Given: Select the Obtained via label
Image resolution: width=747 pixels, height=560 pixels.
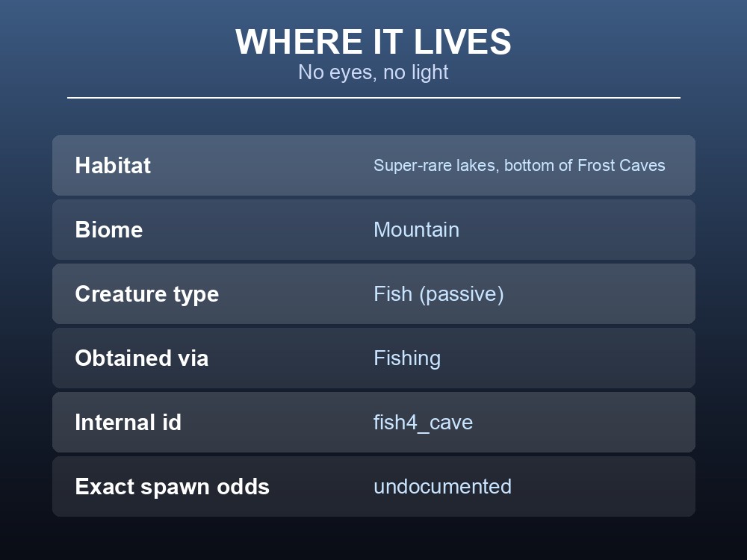Looking at the screenshot, I should pyautogui.click(x=141, y=358).
